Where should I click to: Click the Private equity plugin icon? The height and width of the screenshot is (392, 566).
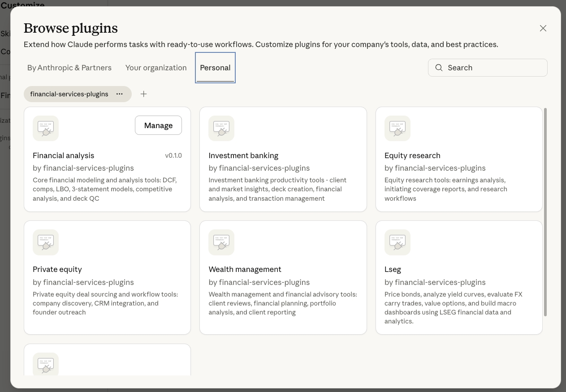click(x=46, y=242)
